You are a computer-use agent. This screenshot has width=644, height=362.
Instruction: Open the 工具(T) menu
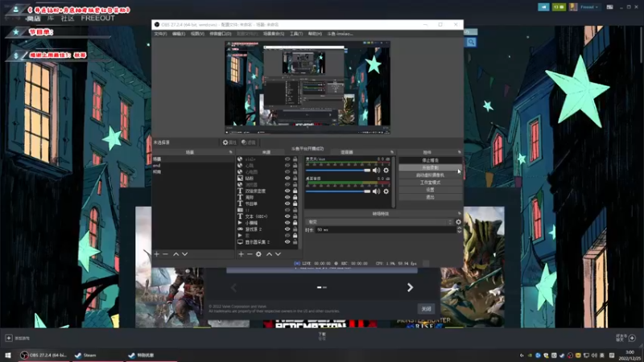coord(296,34)
